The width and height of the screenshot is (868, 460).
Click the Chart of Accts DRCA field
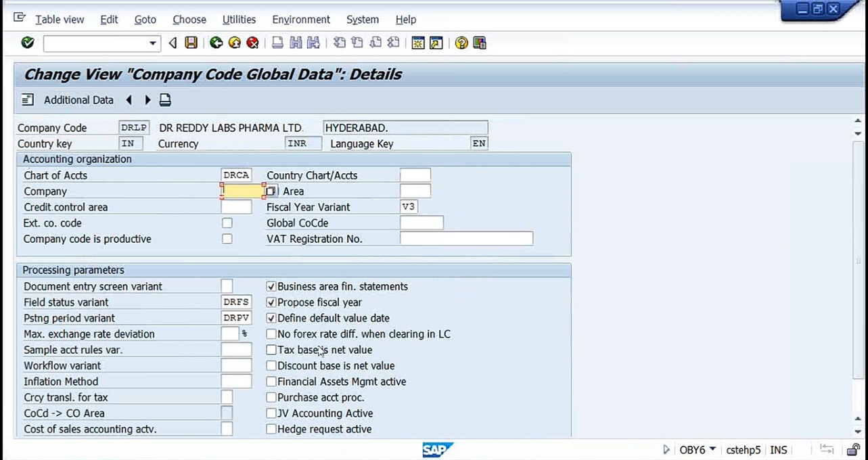(x=236, y=175)
